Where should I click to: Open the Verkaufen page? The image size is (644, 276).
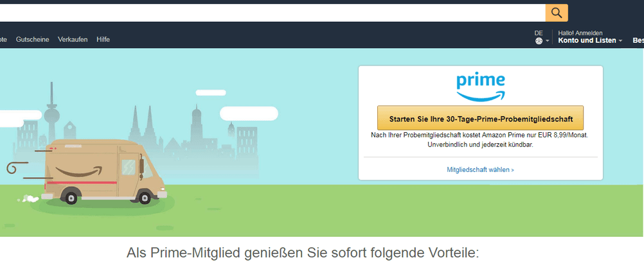coord(73,39)
